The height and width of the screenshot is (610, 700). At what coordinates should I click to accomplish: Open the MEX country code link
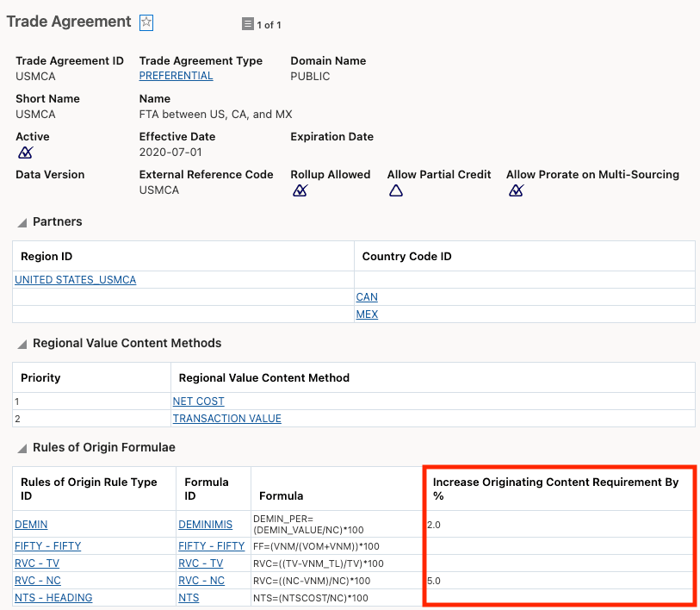click(x=367, y=314)
